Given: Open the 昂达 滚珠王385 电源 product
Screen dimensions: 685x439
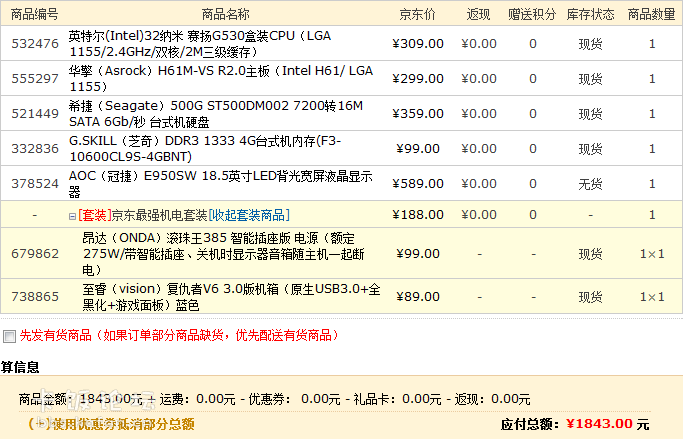Looking at the screenshot, I should pyautogui.click(x=223, y=254).
